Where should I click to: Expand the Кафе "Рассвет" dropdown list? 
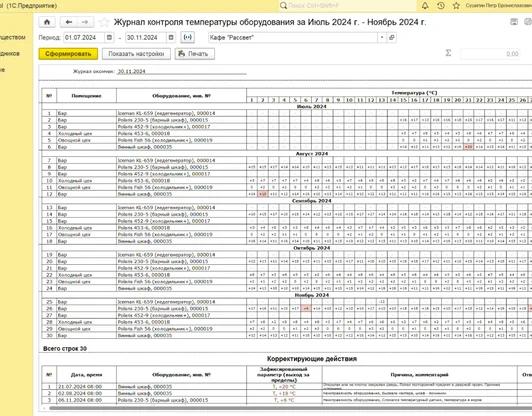click(382, 37)
